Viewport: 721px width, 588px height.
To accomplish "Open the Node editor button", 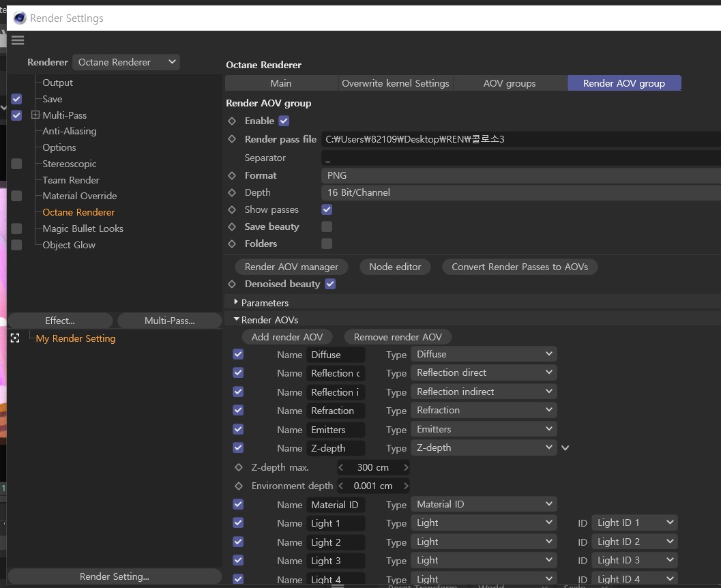I will tap(395, 267).
